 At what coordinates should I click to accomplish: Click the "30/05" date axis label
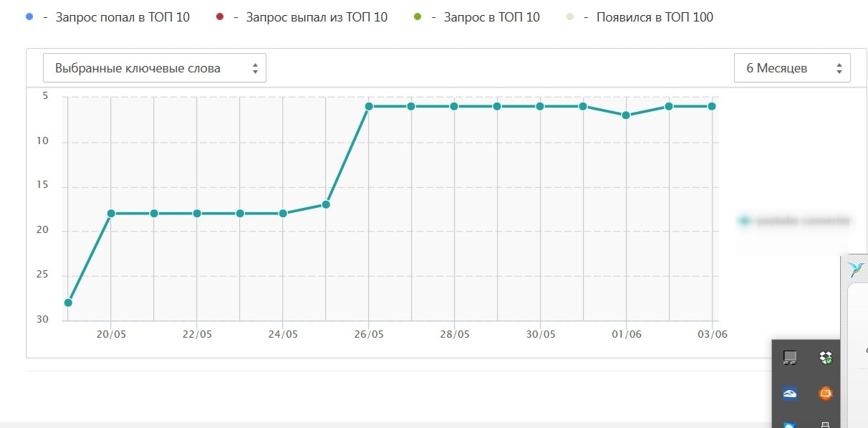[541, 334]
